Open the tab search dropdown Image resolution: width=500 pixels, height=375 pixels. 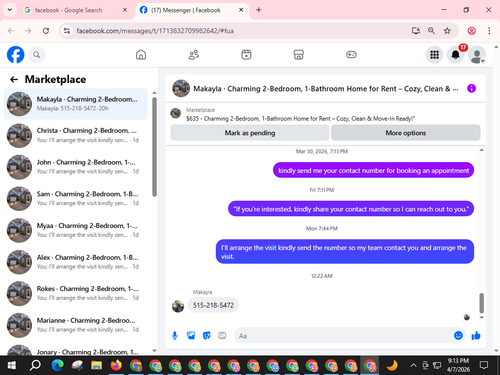click(10, 10)
